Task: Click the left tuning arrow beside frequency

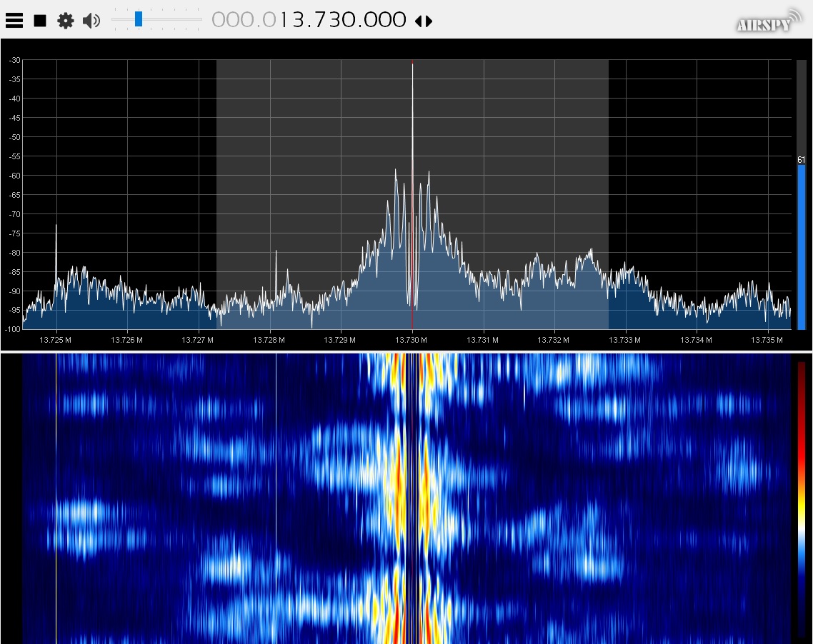Action: pos(419,21)
